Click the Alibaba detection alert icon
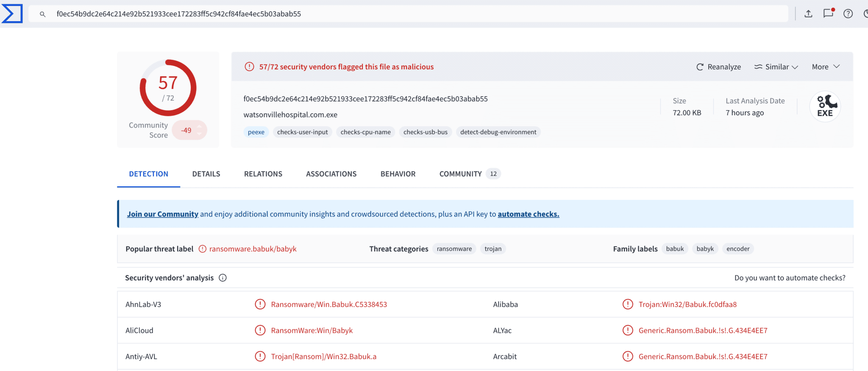Screen dimensions: 868x371 click(627, 304)
